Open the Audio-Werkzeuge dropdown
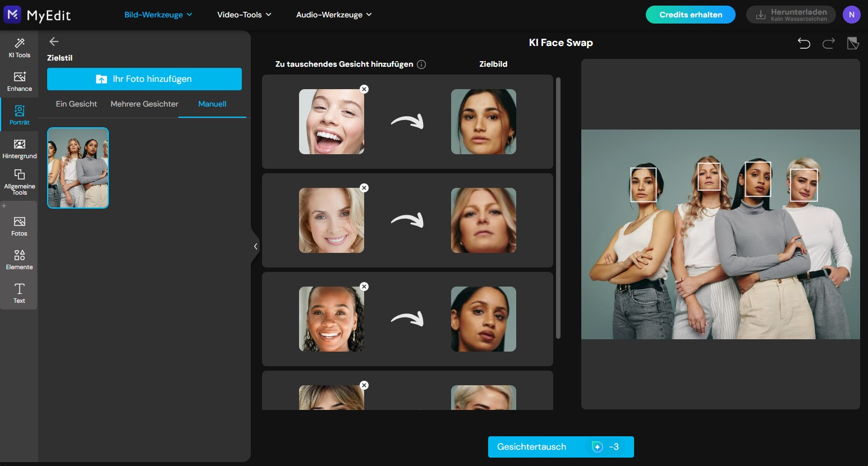Screen dimensions: 868x466 coord(333,15)
